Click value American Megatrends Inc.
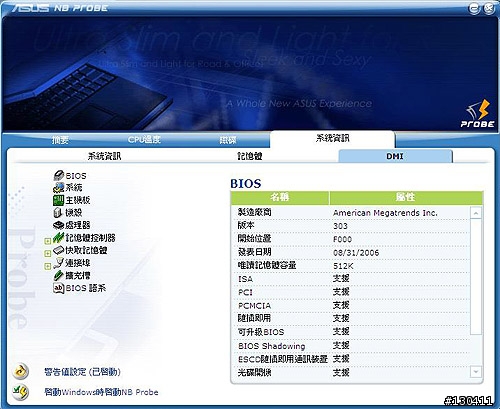Screen dimensions: 500x409 pos(385,213)
